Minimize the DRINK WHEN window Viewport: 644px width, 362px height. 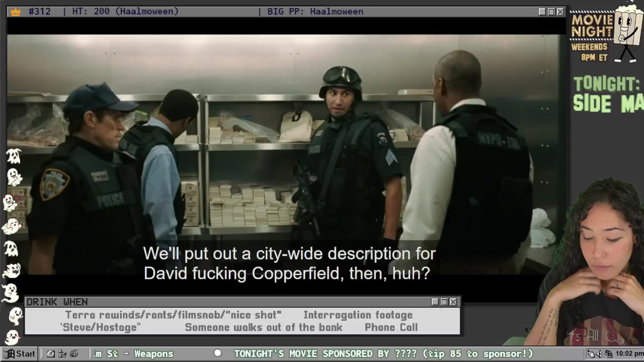click(435, 302)
